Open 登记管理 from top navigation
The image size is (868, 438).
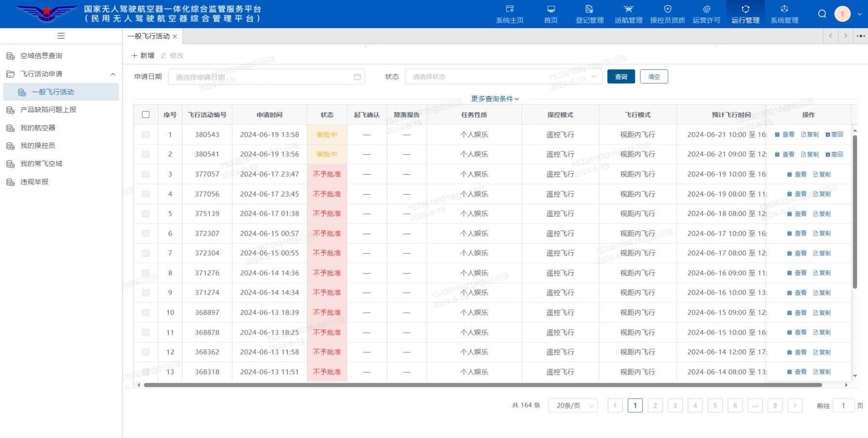click(589, 14)
